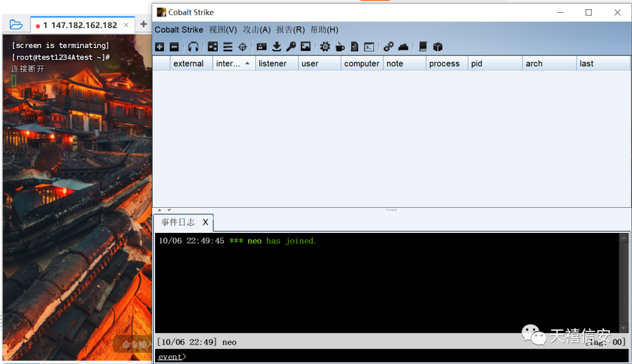The image size is (632, 364).
Task: Sort by the process column header
Action: click(446, 63)
